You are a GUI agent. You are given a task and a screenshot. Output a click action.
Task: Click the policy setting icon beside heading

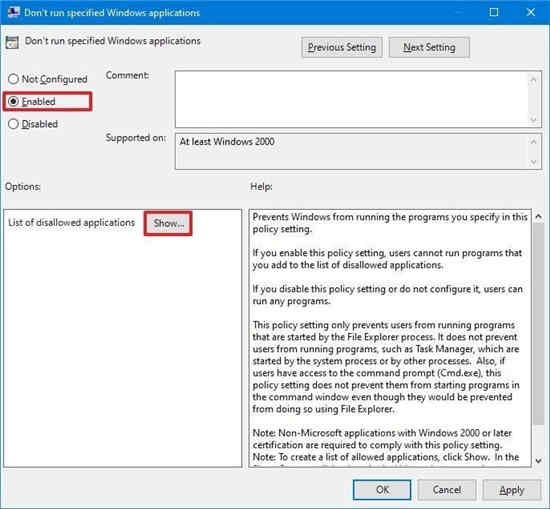tap(12, 42)
